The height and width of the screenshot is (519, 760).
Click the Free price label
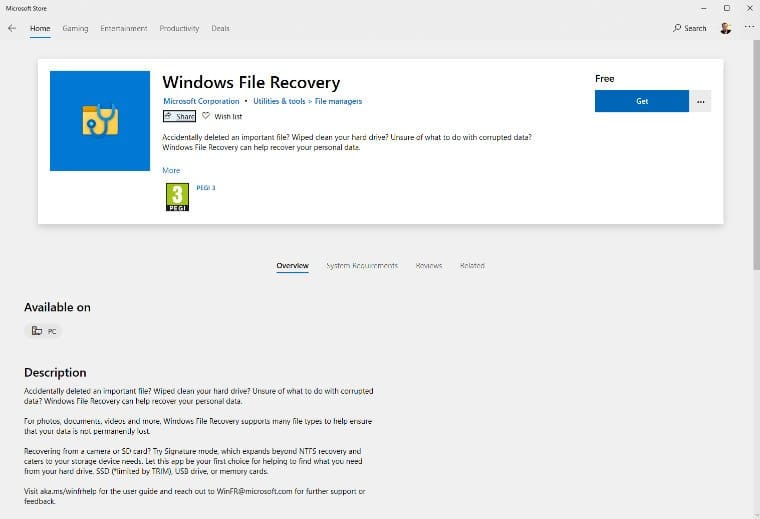[x=604, y=79]
